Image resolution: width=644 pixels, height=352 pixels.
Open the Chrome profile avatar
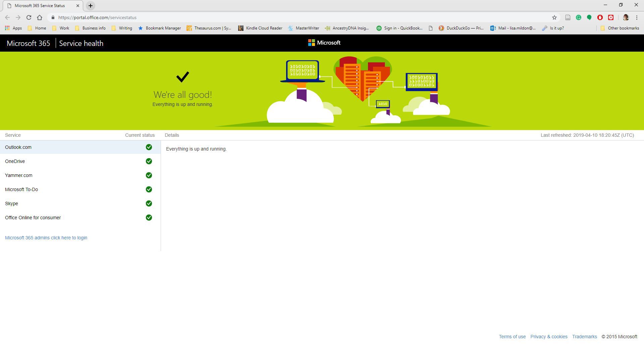(x=626, y=17)
